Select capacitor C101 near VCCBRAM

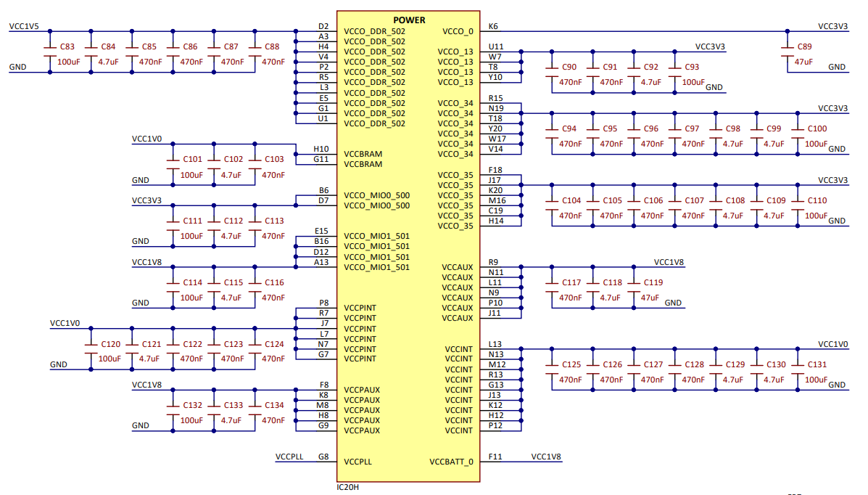[173, 167]
